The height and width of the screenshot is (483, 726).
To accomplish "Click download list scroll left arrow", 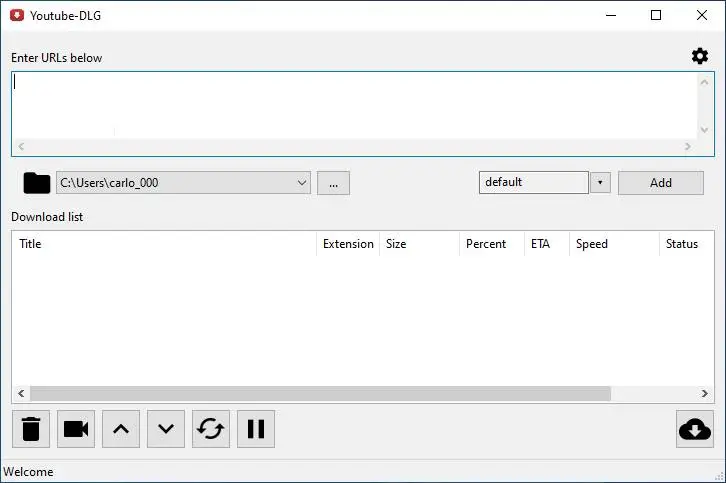I will [x=21, y=394].
